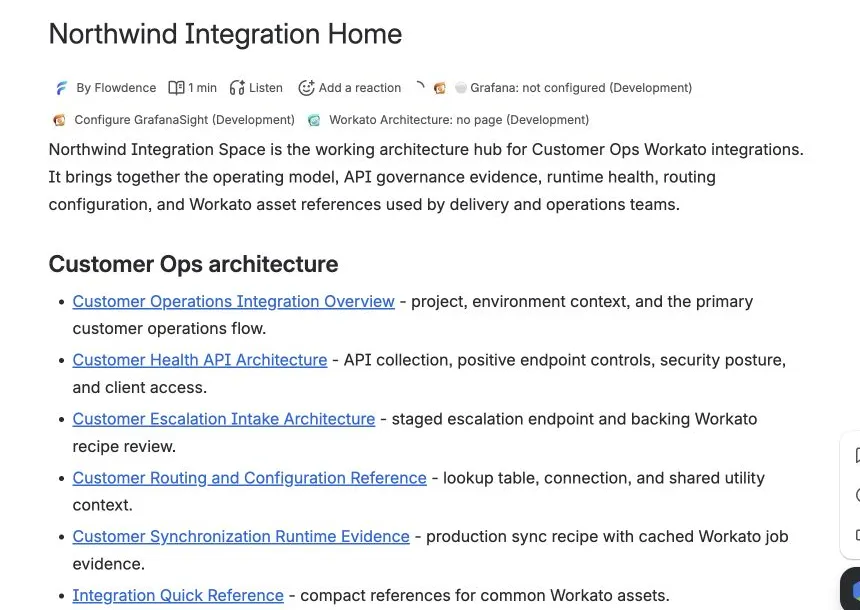860x610 pixels.
Task: Click the Workato Architecture app icon
Action: click(314, 120)
